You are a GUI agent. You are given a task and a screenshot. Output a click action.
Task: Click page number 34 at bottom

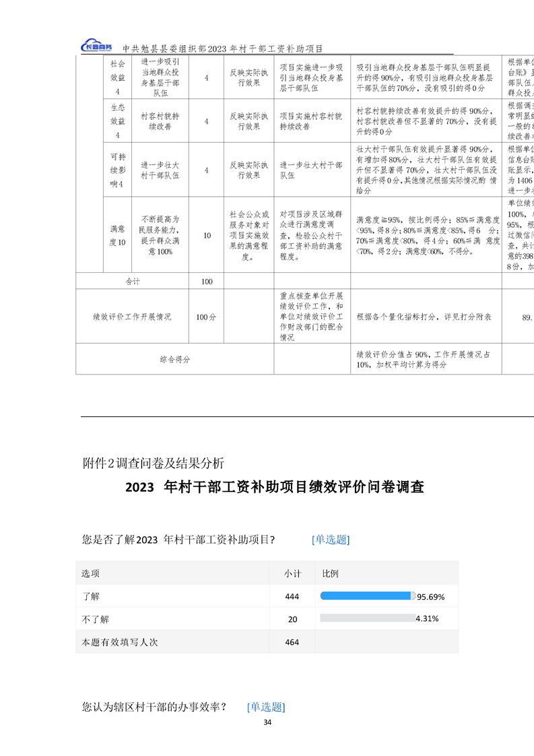pyautogui.click(x=267, y=722)
